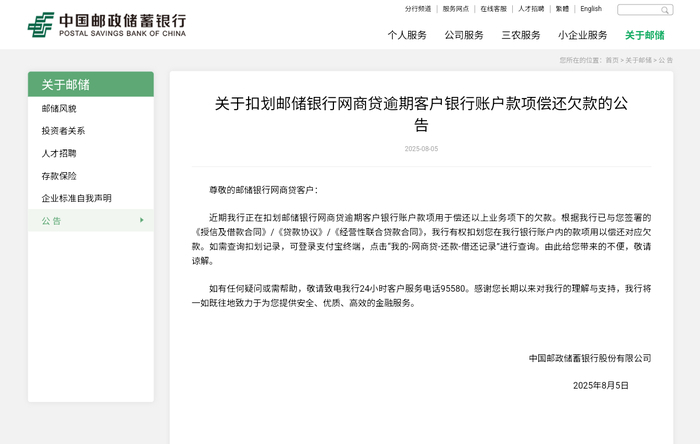Open the 三农服务 menu
The image size is (700, 444).
pyautogui.click(x=521, y=35)
